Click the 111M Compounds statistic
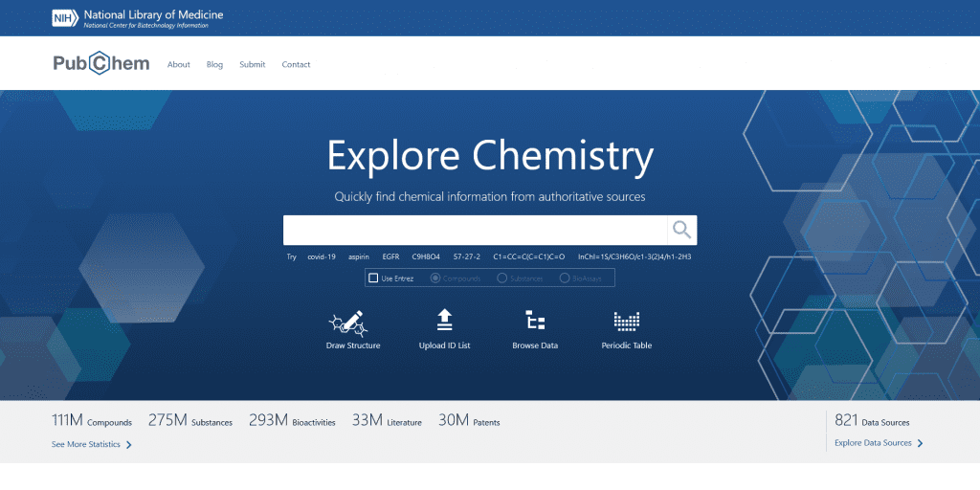980x490 pixels. coord(92,421)
